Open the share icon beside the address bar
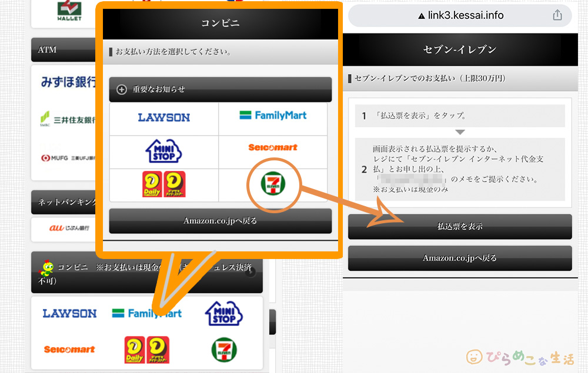588x373 pixels. click(x=557, y=15)
